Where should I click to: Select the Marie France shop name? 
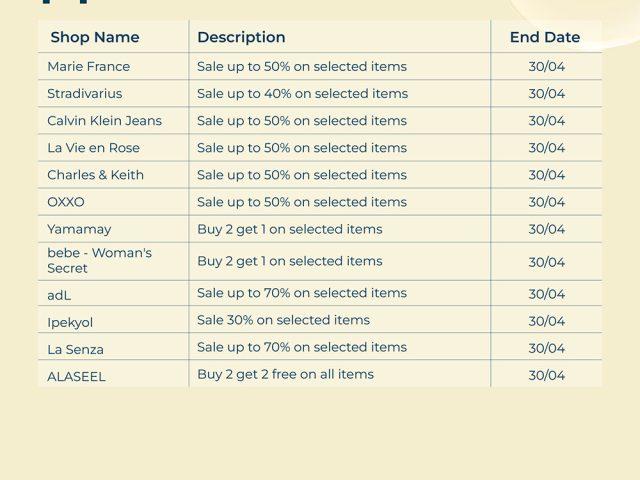coord(89,66)
